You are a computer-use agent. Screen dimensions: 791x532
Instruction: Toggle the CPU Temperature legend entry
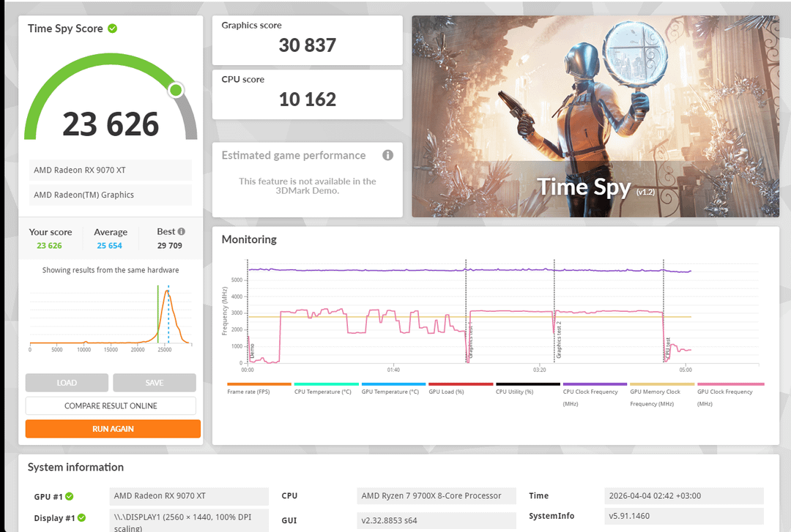pyautogui.click(x=326, y=391)
